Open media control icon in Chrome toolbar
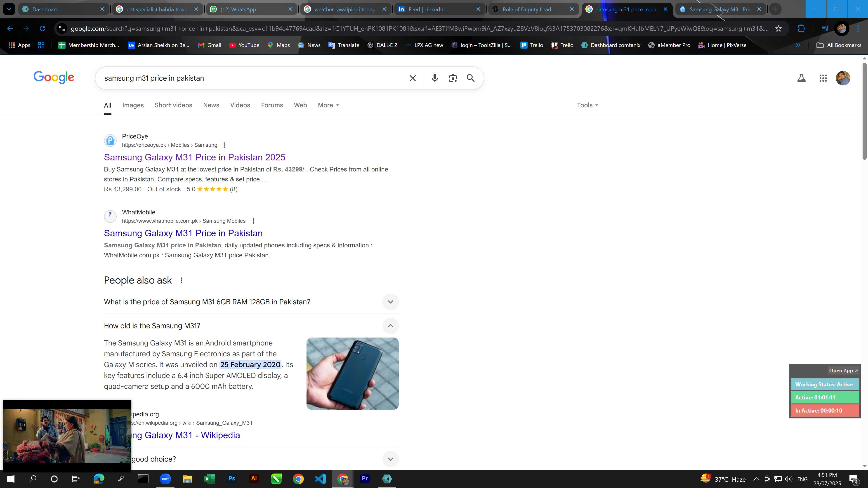868x488 pixels. (825, 29)
